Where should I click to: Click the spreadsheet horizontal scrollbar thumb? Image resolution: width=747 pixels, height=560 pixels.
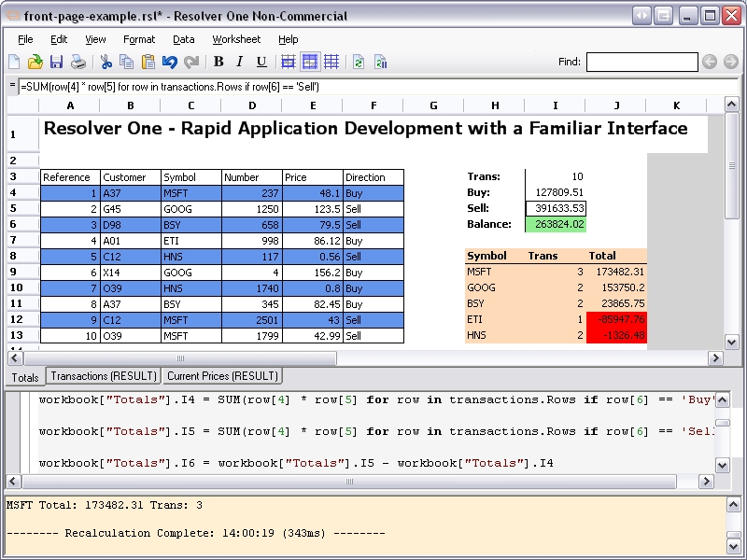coord(180,358)
